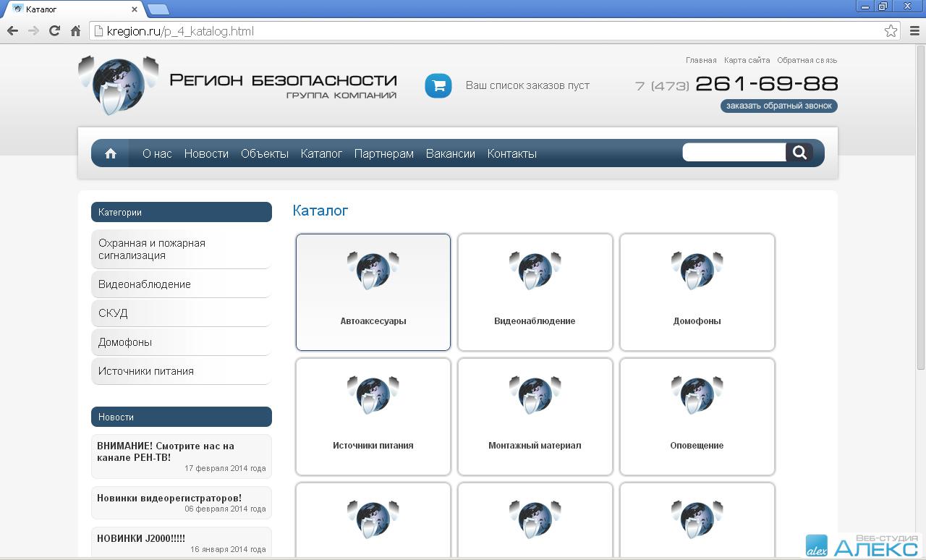
Task: Open the Новинки видеорегистраторов news item
Action: click(169, 498)
